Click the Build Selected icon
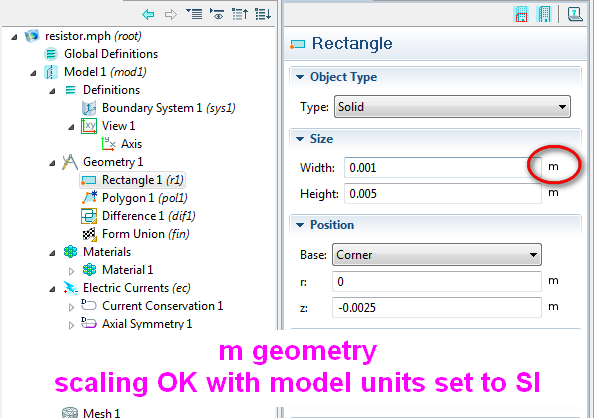 pos(521,14)
